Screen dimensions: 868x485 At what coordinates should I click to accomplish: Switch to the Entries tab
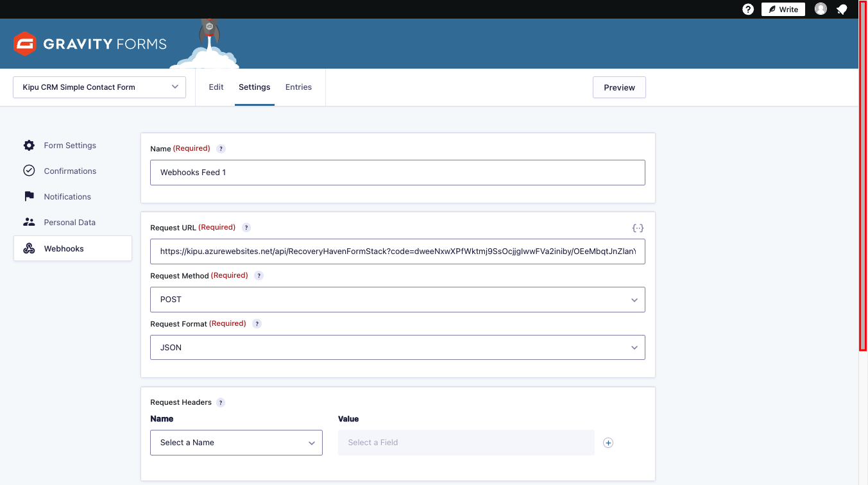click(298, 87)
